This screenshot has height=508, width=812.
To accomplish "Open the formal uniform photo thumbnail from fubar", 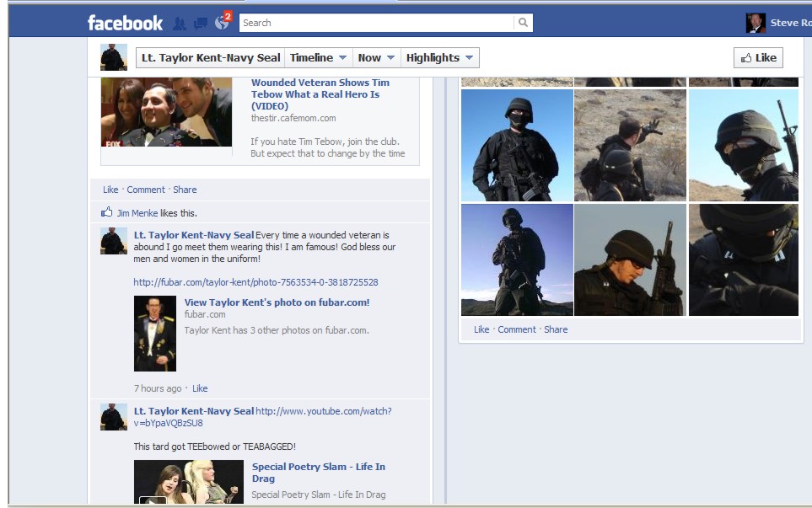I will coord(155,334).
